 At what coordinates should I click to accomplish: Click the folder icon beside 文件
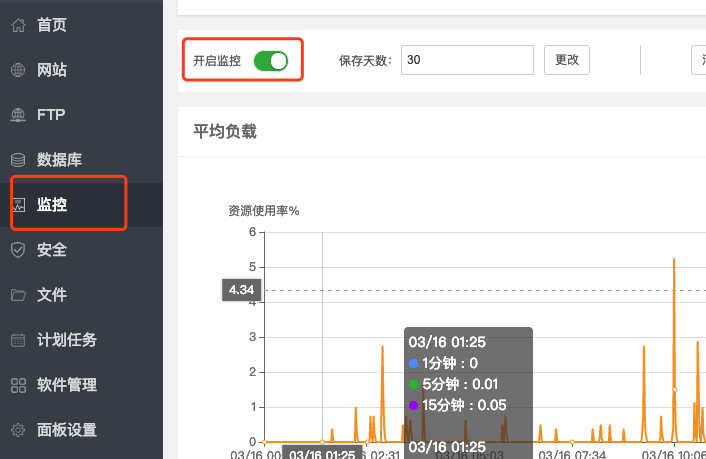pyautogui.click(x=18, y=295)
